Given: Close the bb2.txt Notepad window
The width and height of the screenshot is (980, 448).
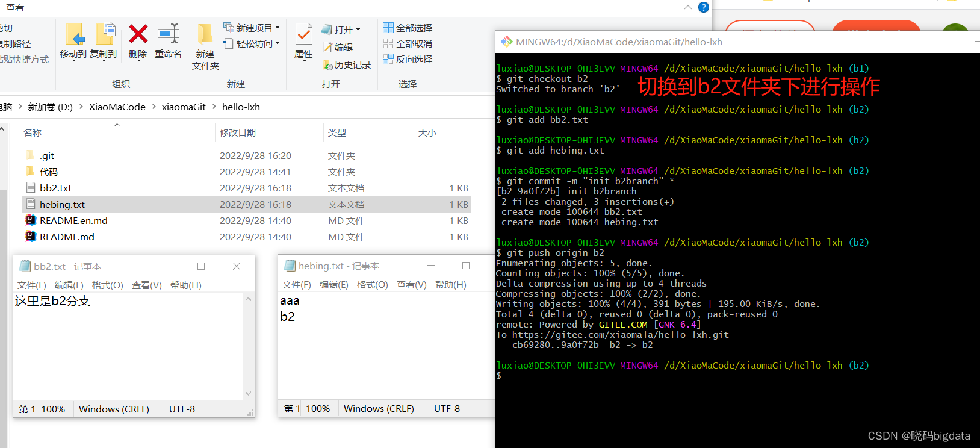Looking at the screenshot, I should [237, 266].
